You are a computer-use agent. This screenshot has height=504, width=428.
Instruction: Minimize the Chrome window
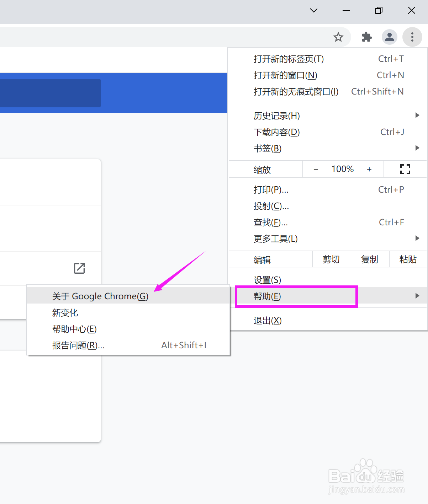346,11
